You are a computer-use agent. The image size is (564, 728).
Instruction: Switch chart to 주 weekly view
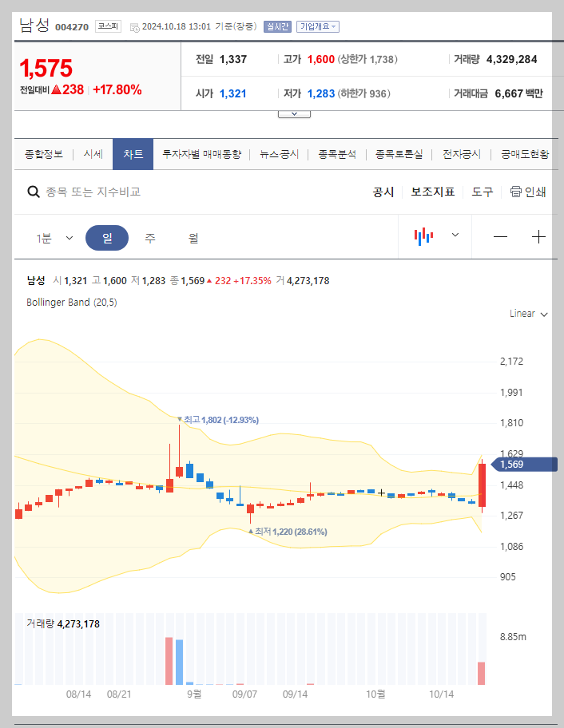(150, 237)
